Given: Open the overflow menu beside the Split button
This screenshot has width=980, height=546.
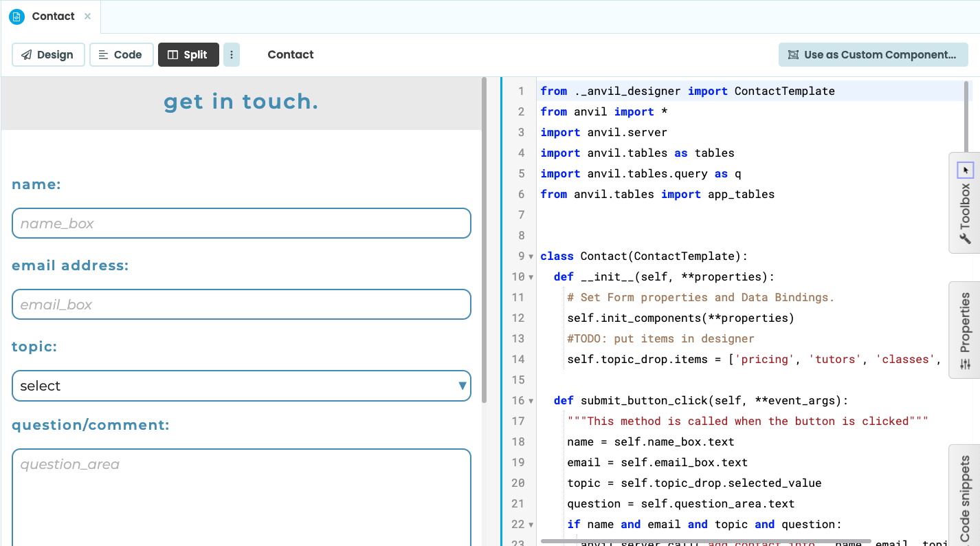Looking at the screenshot, I should 231,54.
